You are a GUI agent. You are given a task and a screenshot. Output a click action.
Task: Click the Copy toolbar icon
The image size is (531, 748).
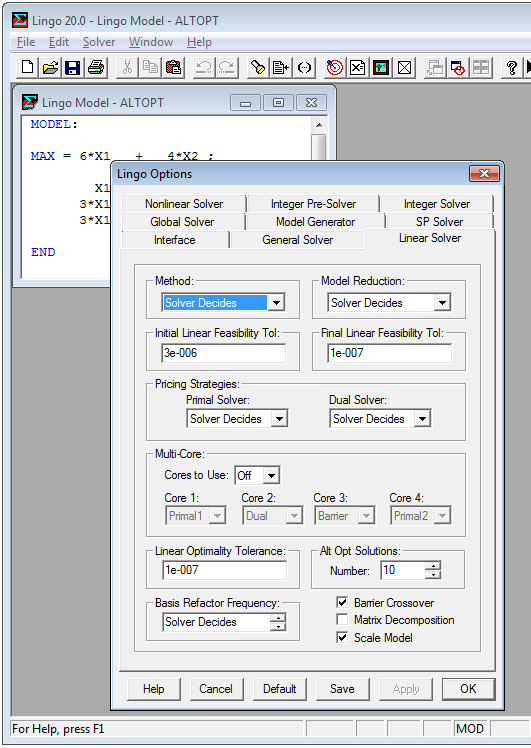(150, 67)
